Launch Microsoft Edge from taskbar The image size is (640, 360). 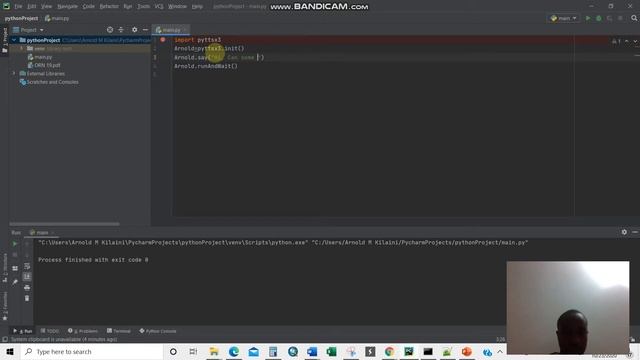pyautogui.click(x=233, y=351)
